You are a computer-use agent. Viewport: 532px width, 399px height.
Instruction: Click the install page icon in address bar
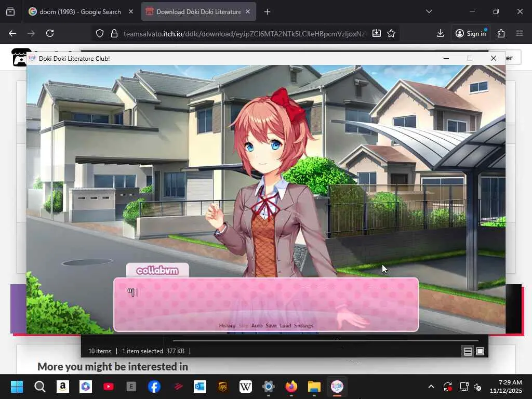[x=376, y=33]
